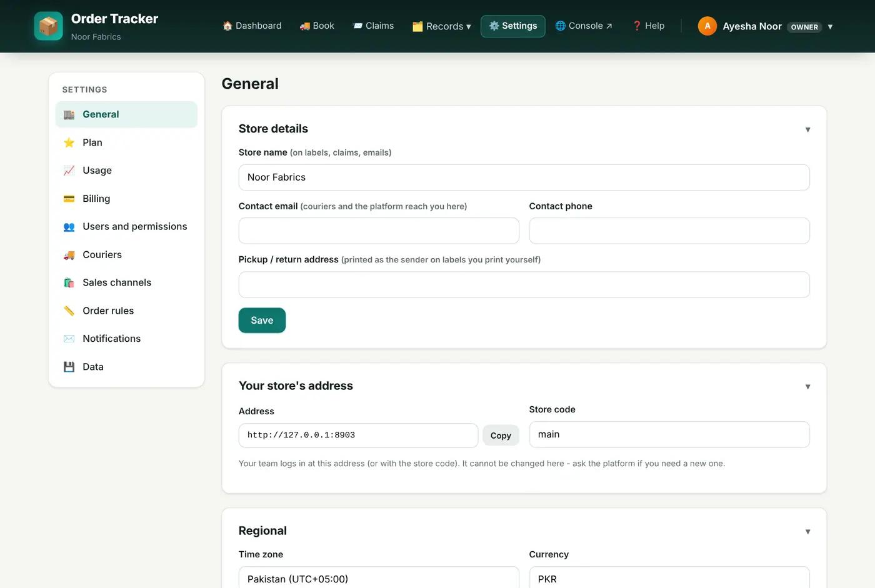Click the credit card icon beside Billing

pyautogui.click(x=69, y=199)
